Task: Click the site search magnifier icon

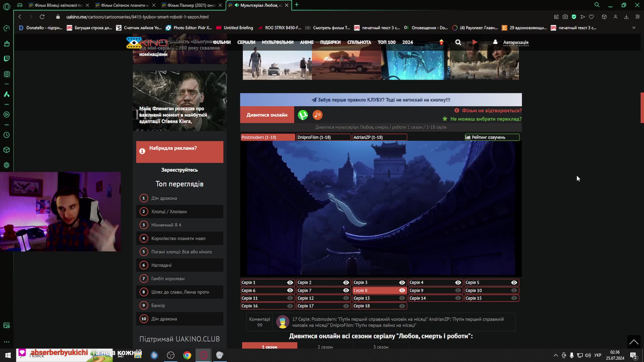Action: click(458, 42)
